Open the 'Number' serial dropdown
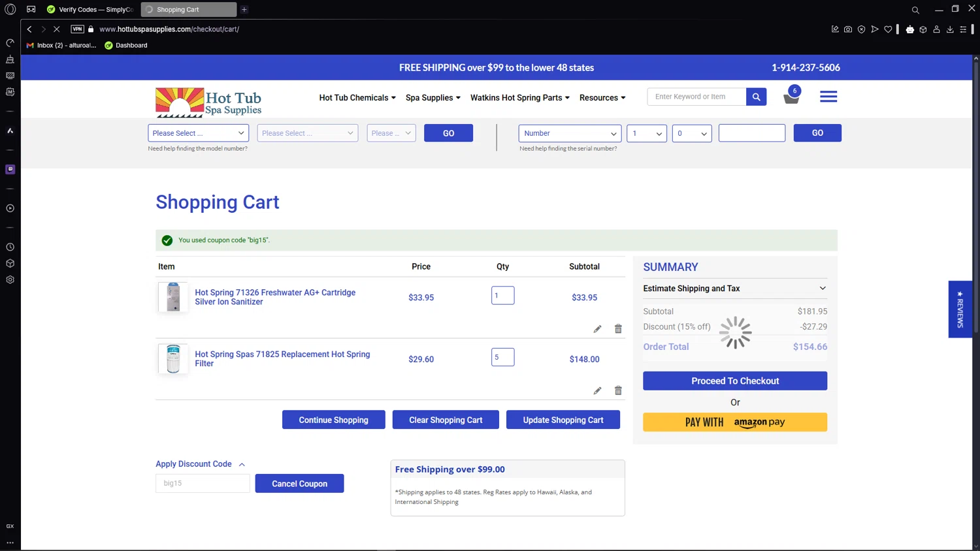The image size is (980, 551). point(570,133)
